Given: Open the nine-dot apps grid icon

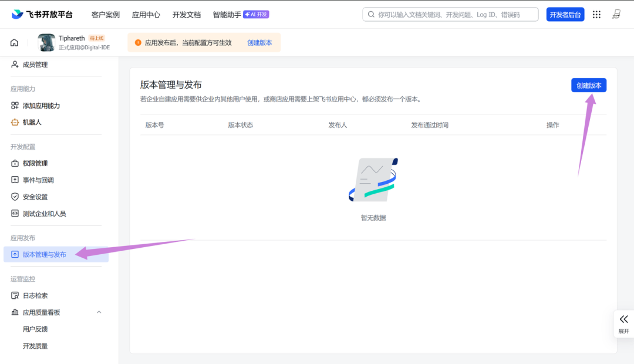Looking at the screenshot, I should [x=596, y=15].
